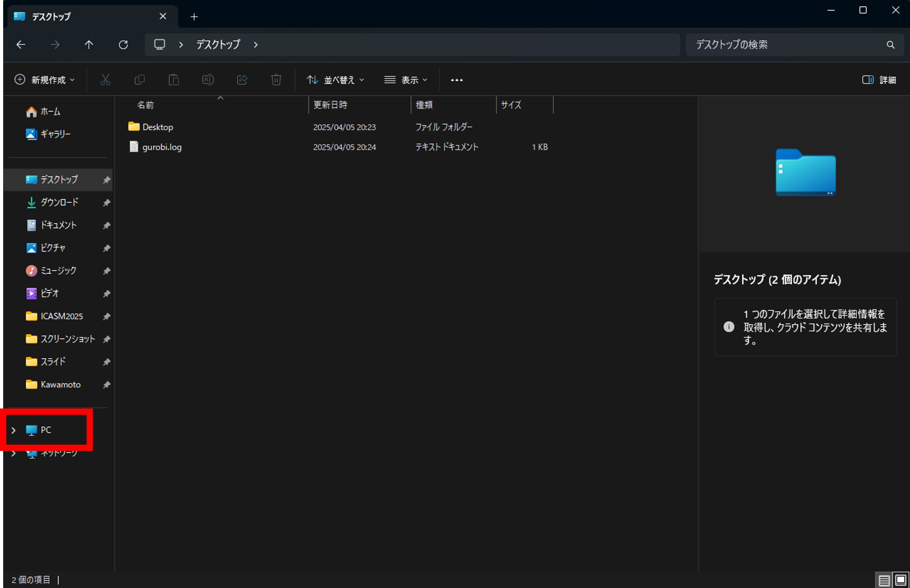Open a new tab with plus button
The image size is (910, 588).
pos(194,17)
